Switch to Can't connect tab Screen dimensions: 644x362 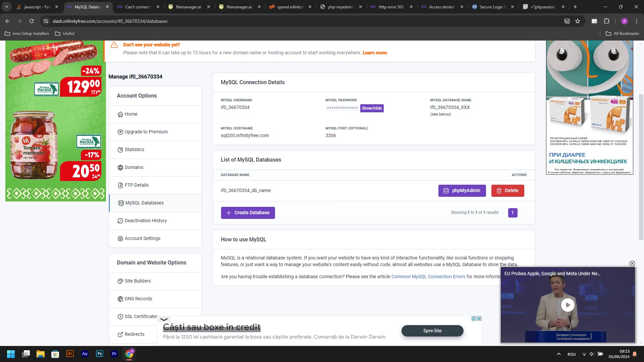[138, 7]
